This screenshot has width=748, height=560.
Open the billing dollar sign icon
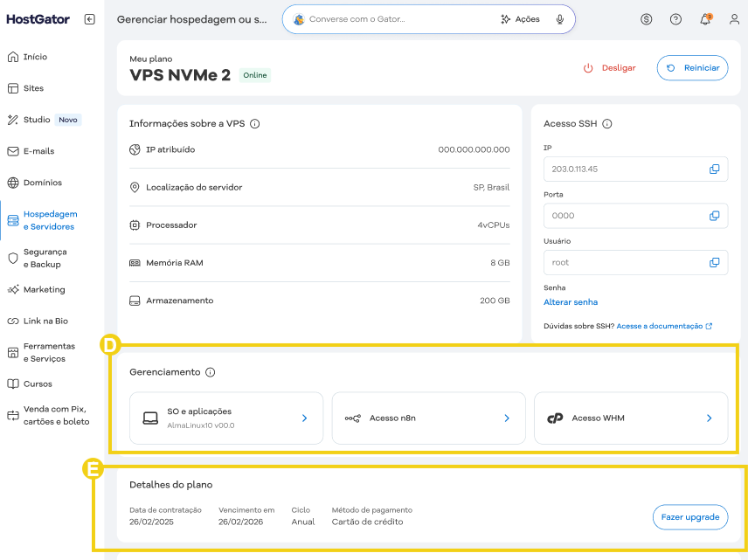point(647,19)
